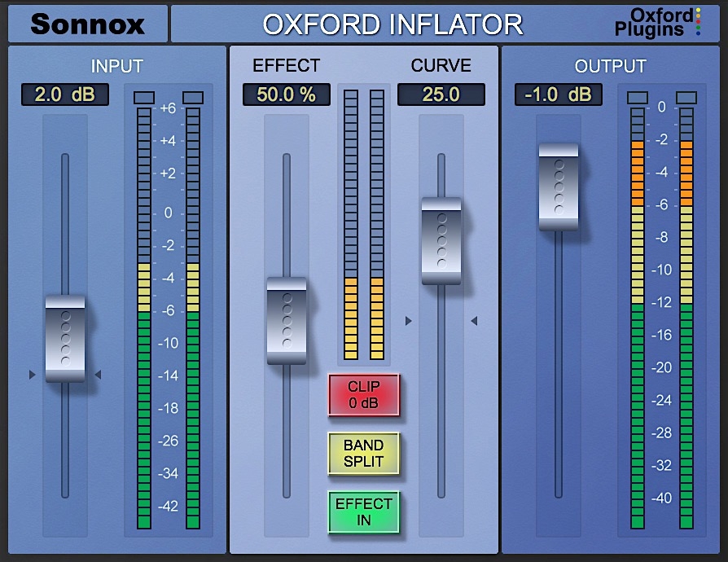Click right default-marker arrow beside curve fader
The width and height of the screenshot is (728, 562).
tap(474, 321)
